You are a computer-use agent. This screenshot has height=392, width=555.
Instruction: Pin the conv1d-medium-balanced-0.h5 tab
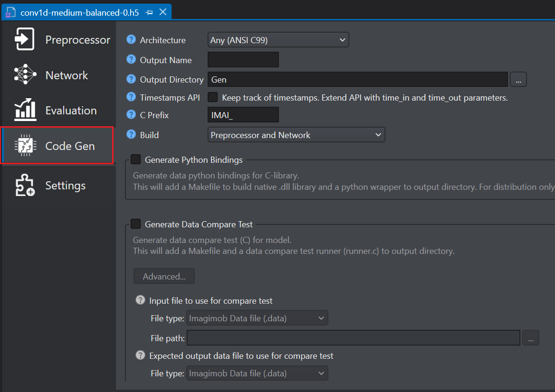(x=149, y=12)
